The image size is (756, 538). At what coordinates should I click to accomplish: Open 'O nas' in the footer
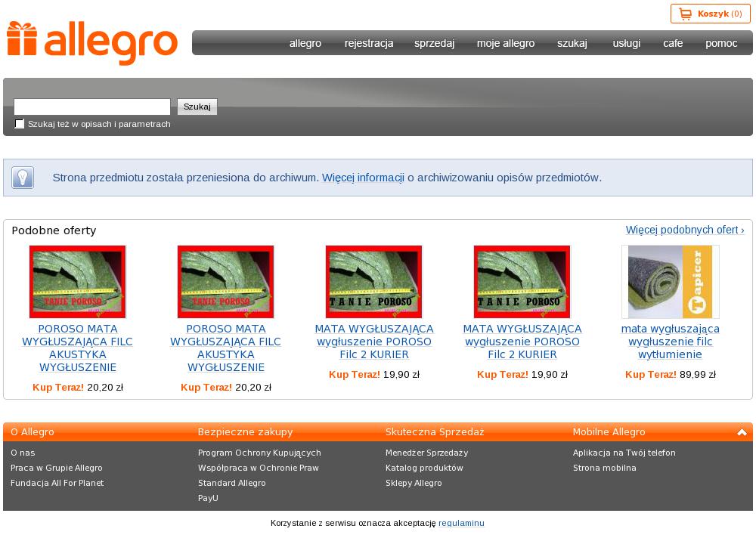[x=23, y=453]
